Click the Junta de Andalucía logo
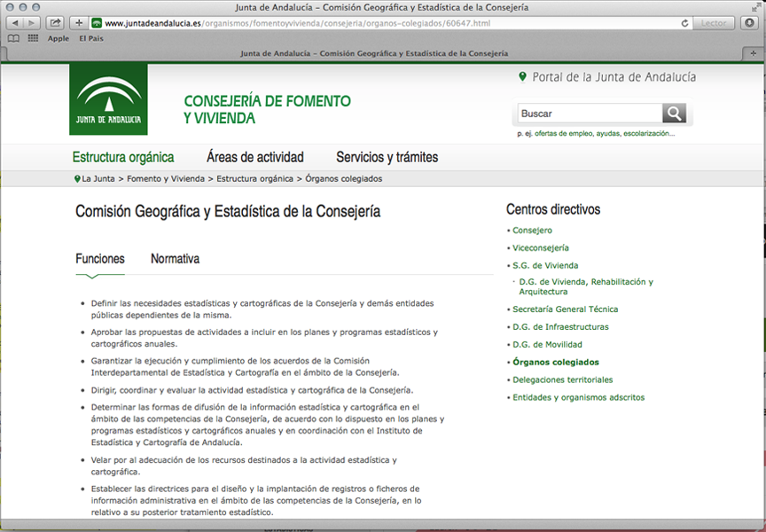766x532 pixels. pos(108,99)
